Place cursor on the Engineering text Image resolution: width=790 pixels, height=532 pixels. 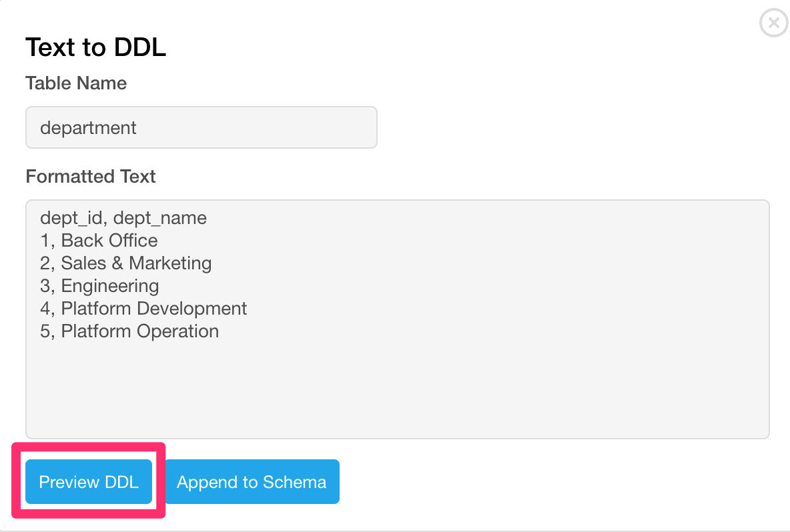click(110, 286)
